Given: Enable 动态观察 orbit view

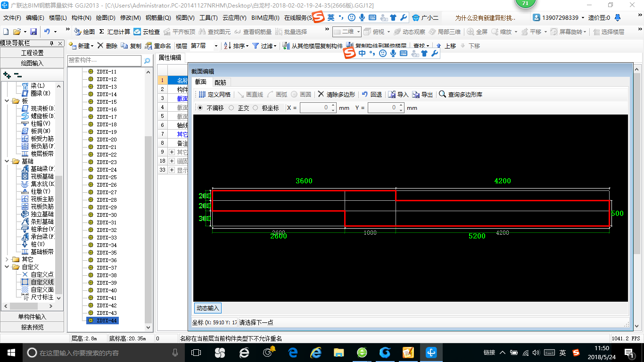Looking at the screenshot, I should tap(409, 32).
